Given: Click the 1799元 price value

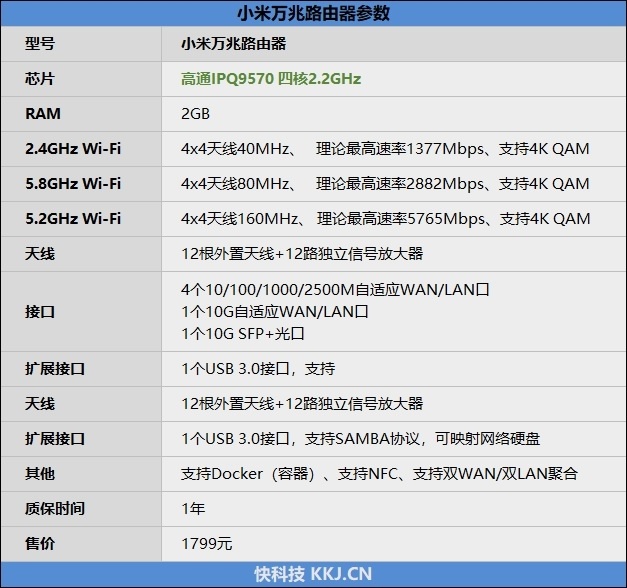Looking at the screenshot, I should click(206, 544).
